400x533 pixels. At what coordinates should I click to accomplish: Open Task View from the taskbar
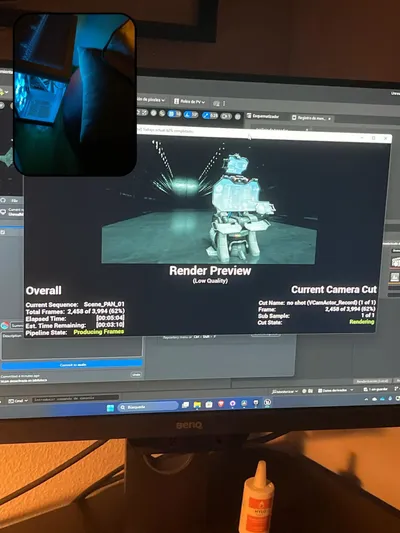[185, 405]
